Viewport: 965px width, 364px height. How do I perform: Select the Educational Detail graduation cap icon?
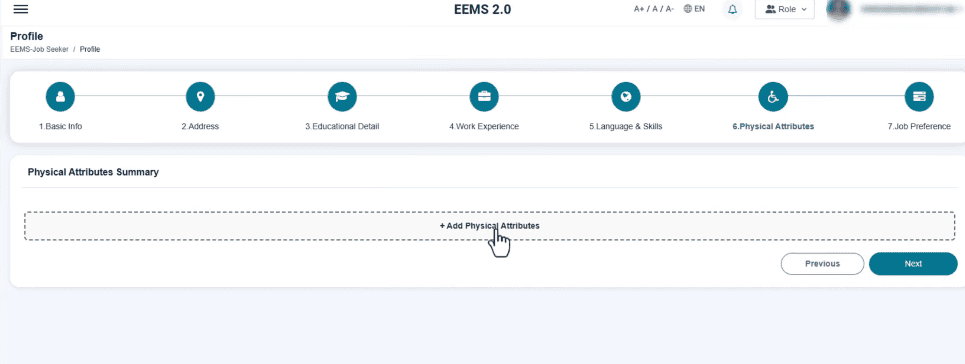click(342, 97)
